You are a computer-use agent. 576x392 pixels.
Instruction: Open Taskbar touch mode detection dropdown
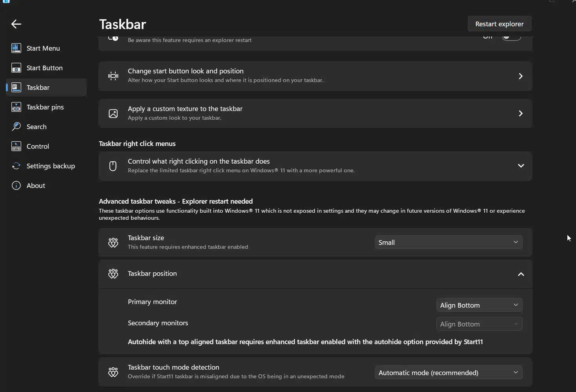tap(448, 373)
